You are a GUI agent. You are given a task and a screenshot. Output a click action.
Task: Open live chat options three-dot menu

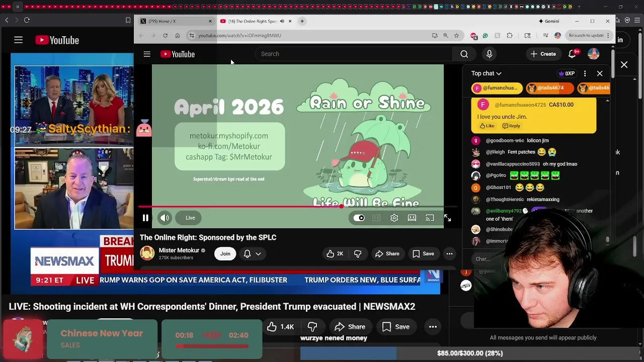point(585,73)
